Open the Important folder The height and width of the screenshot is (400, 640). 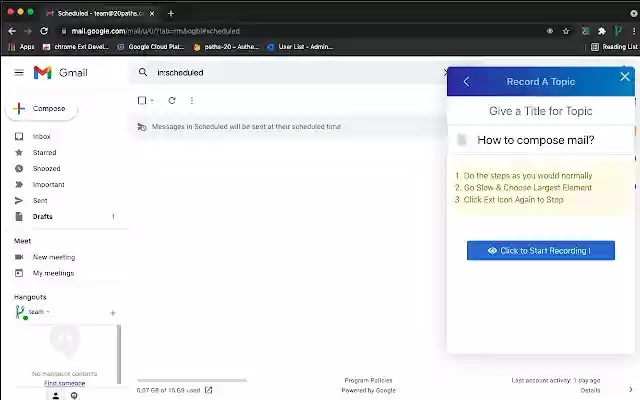pyautogui.click(x=49, y=184)
